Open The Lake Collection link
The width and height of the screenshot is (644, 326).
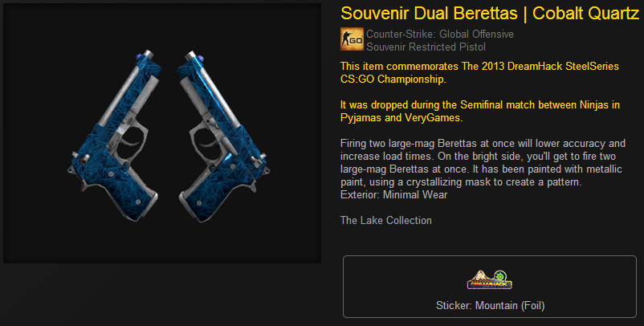point(386,220)
